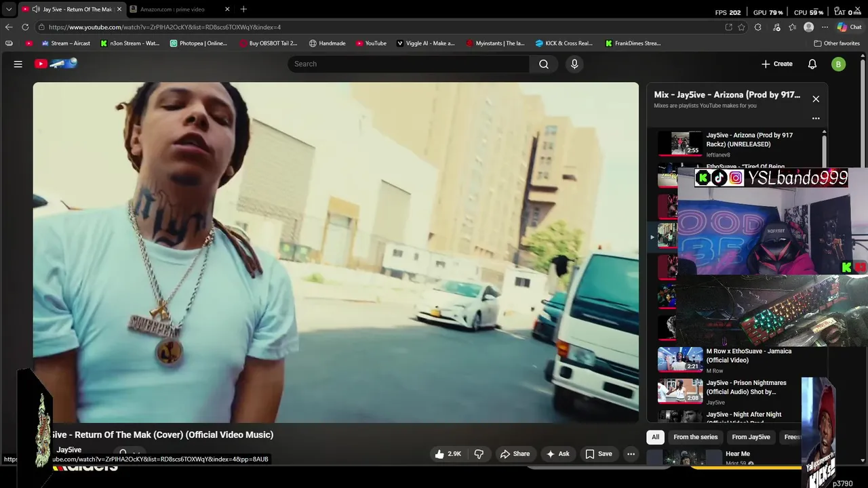
Task: Click the Mix playlist scrollbar
Action: coord(824,149)
